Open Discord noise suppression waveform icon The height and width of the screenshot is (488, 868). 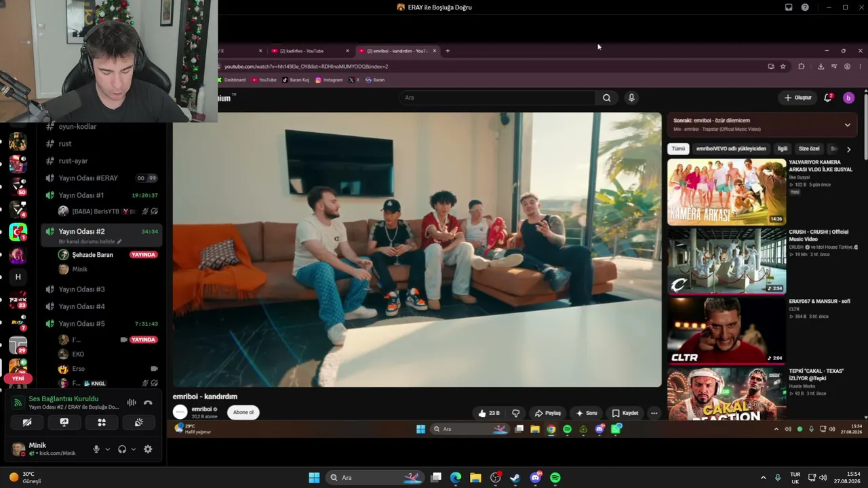coord(132,403)
